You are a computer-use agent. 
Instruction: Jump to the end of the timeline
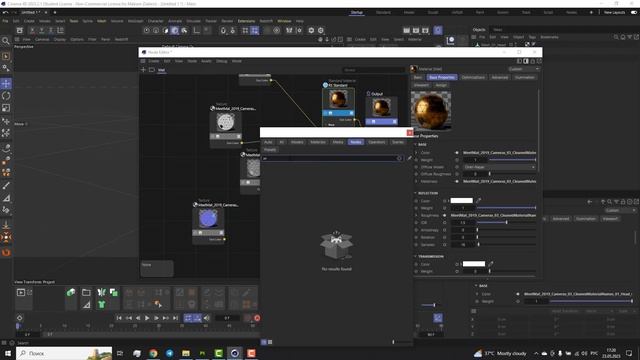(175, 318)
